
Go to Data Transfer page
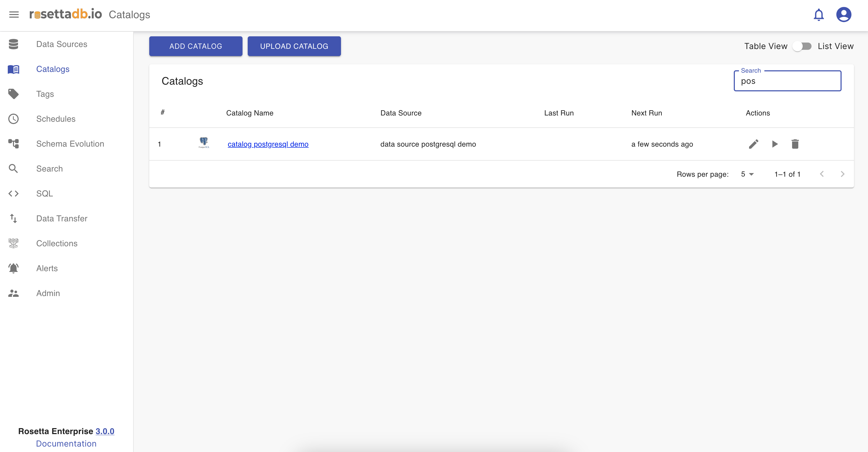tap(62, 218)
